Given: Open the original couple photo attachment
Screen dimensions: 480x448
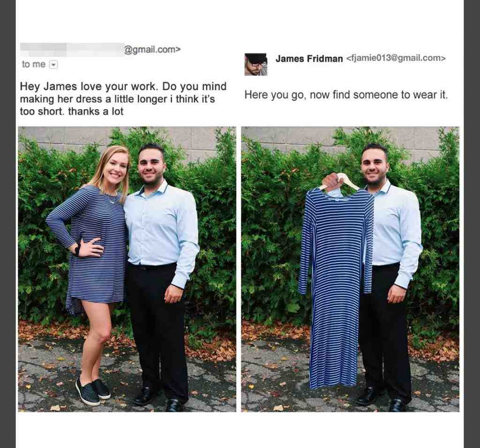Looking at the screenshot, I should coord(127,269).
